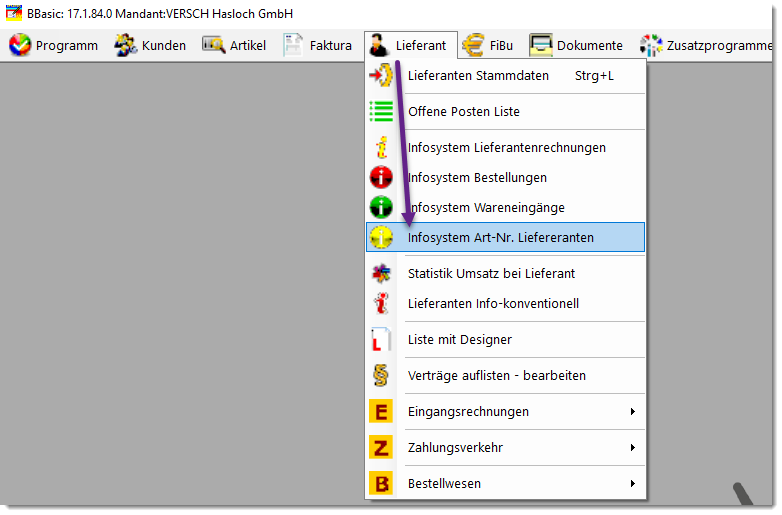Expand the Zahlungsverkehr submenu arrow
Image resolution: width=782 pixels, height=515 pixels.
point(632,447)
